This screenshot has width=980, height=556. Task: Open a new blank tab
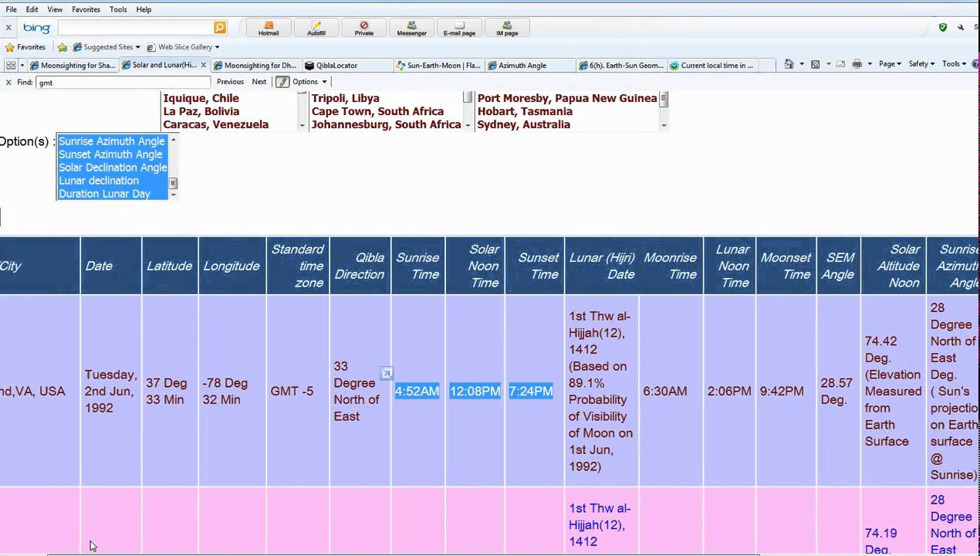767,66
